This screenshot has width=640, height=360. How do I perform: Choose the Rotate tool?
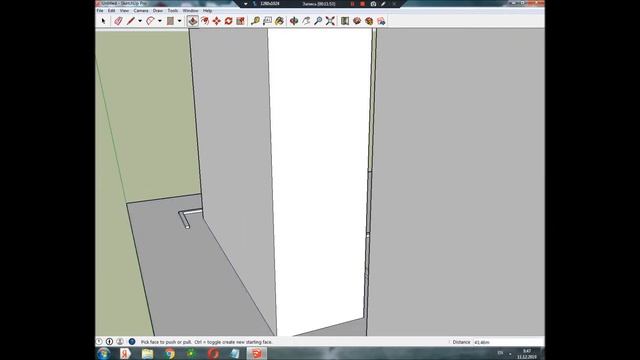point(229,21)
